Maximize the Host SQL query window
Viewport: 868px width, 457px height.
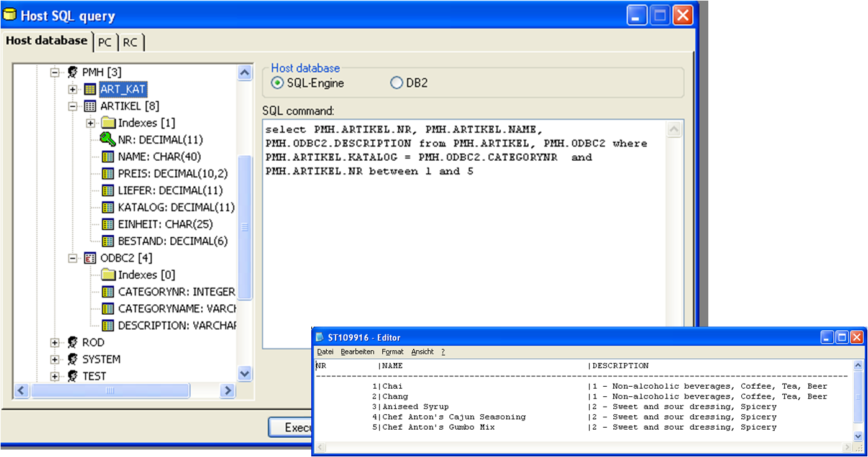tap(660, 16)
